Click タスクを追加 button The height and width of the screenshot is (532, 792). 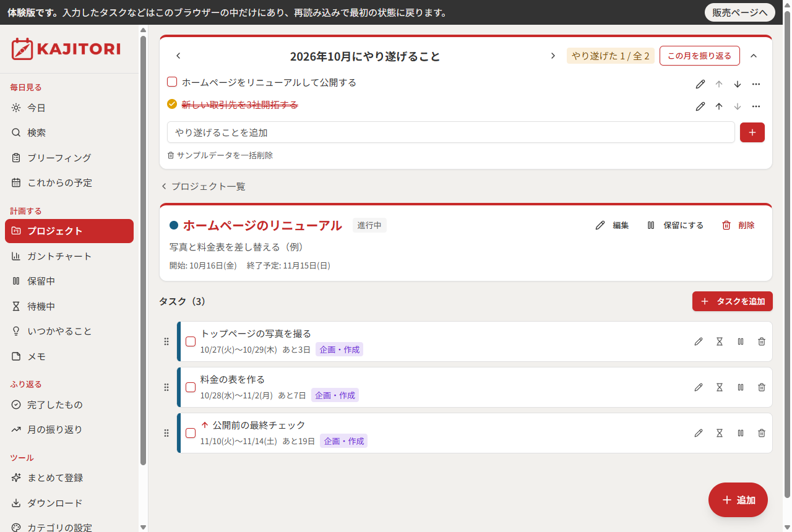point(733,301)
